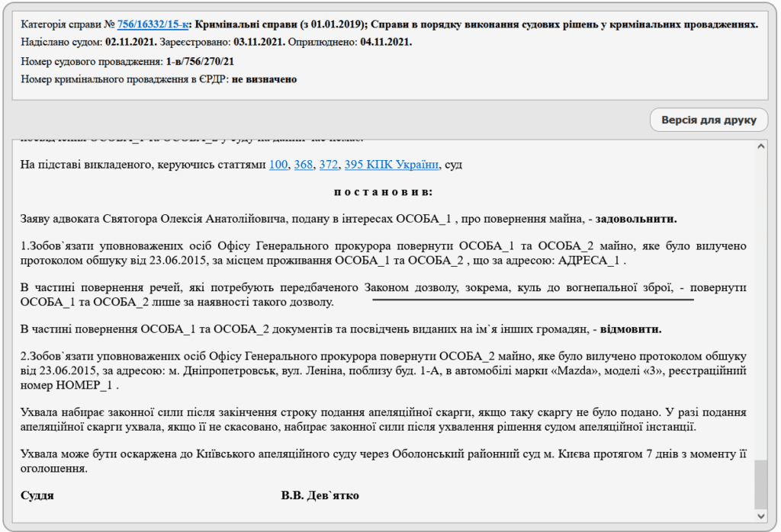Viewport: 781px width, 532px height.
Task: Open the 395 КПК України link
Action: (x=391, y=165)
